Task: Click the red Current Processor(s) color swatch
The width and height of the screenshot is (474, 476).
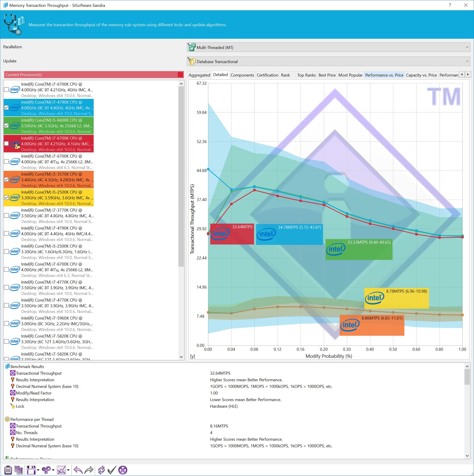Action: [x=180, y=75]
